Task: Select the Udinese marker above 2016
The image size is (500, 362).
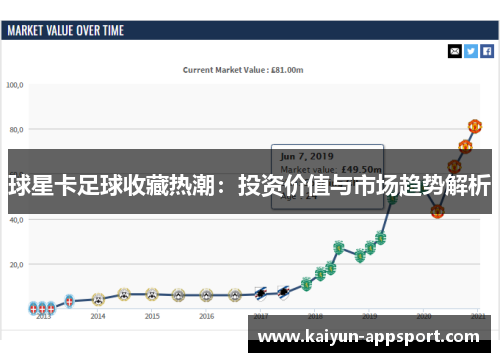Action: pos(206,295)
